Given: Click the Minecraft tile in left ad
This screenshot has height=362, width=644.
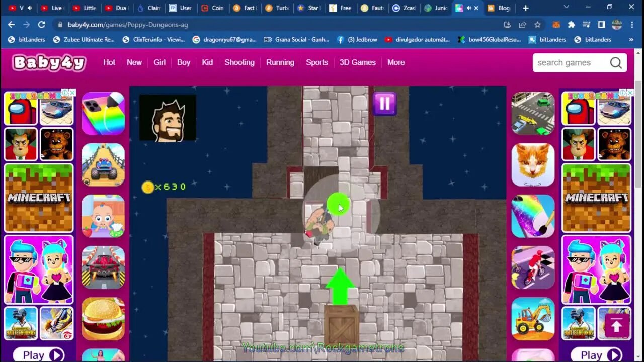Looking at the screenshot, I should [39, 198].
